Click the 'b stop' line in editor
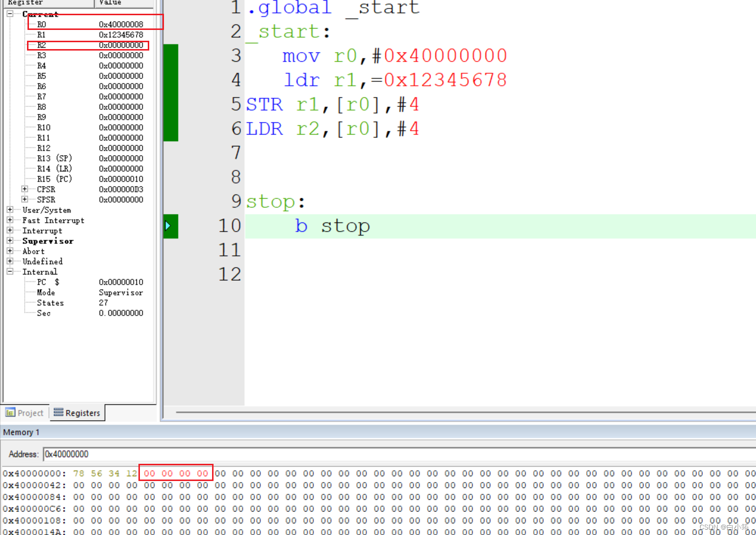The height and width of the screenshot is (535, 756). [332, 226]
